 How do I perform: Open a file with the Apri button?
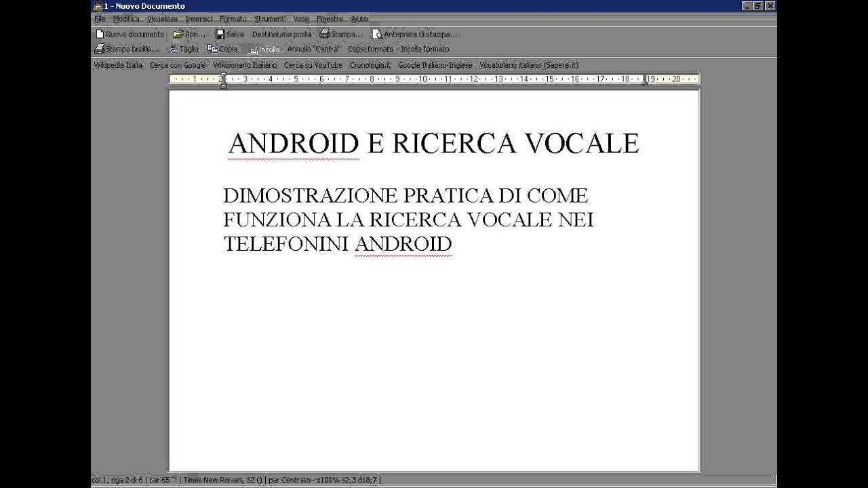pos(189,34)
